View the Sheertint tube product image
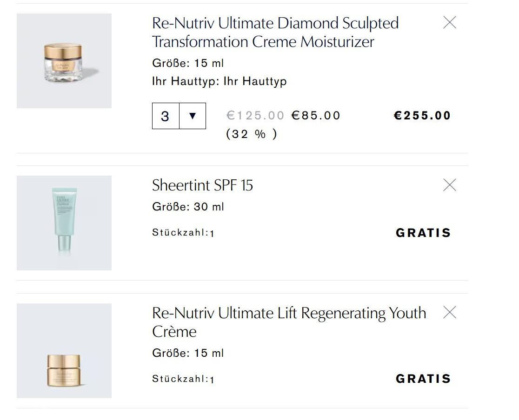This screenshot has width=519, height=420. [64, 223]
